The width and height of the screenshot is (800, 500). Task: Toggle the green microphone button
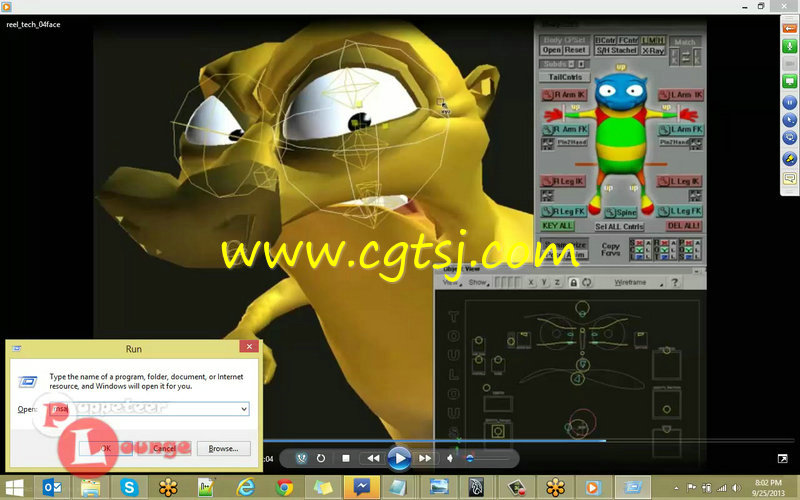(790, 46)
